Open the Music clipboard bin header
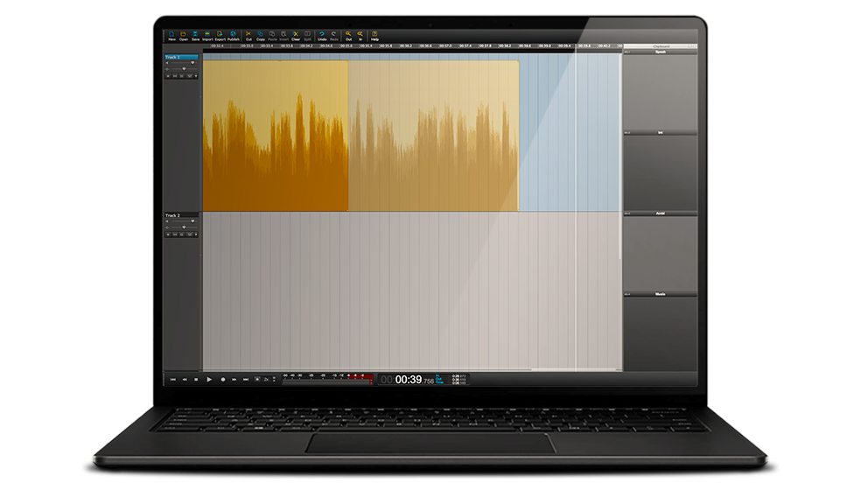The image size is (861, 504). [x=660, y=294]
